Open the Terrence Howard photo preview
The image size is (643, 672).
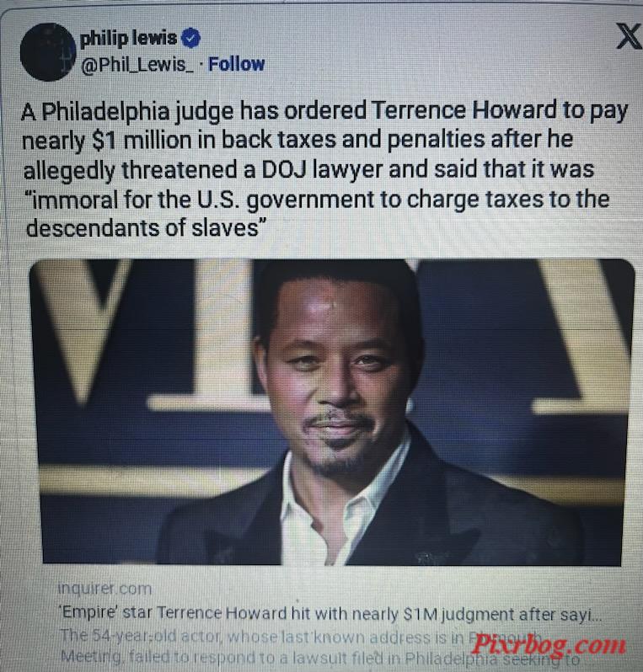[331, 412]
